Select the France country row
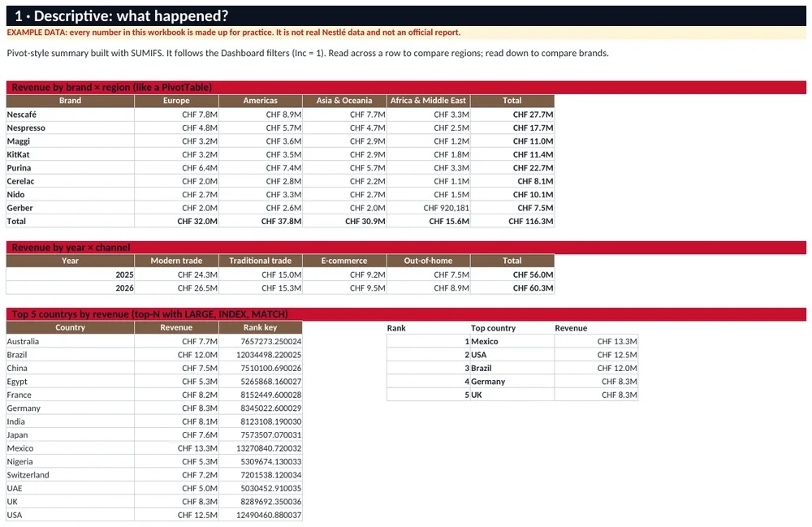812x527 pixels. [x=70, y=395]
